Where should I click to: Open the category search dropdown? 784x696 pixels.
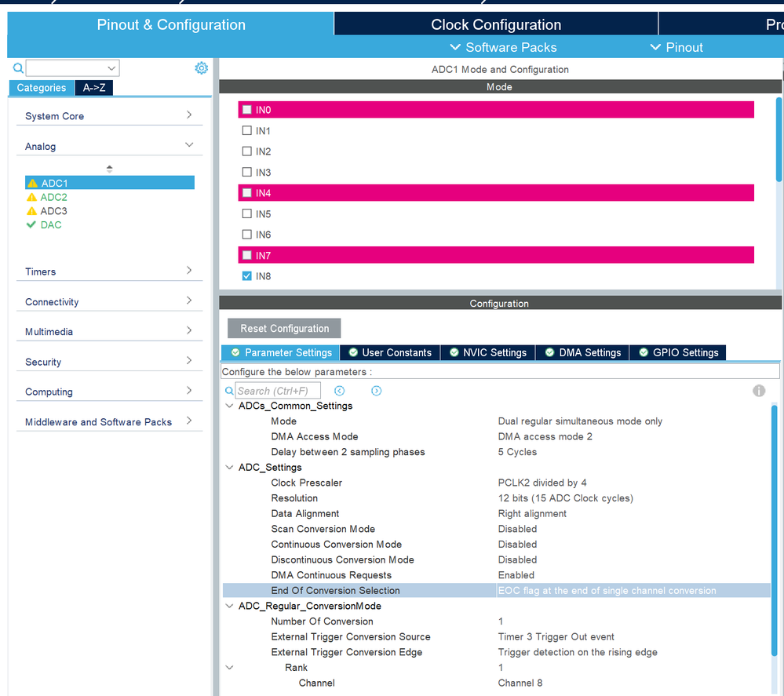(x=111, y=68)
